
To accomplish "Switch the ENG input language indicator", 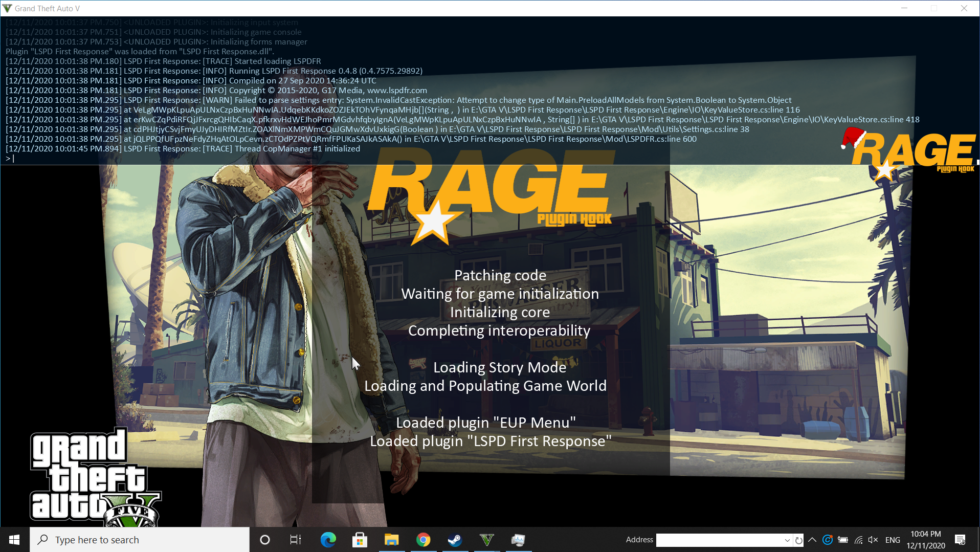I will [893, 540].
